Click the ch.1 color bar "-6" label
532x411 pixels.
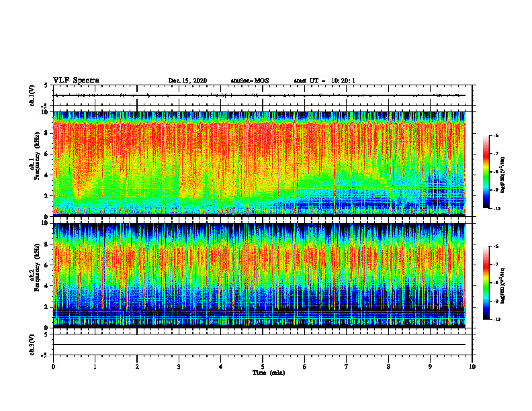tap(496, 135)
